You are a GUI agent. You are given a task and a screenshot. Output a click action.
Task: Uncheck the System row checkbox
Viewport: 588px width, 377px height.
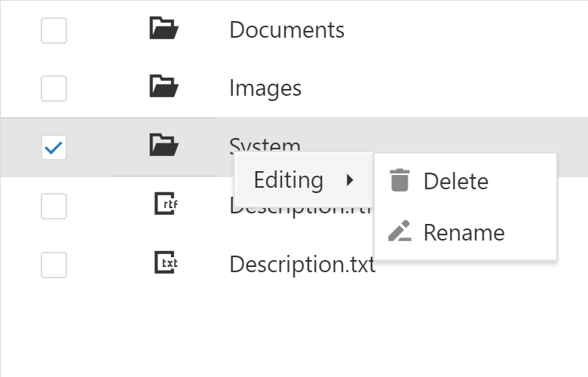(x=54, y=148)
